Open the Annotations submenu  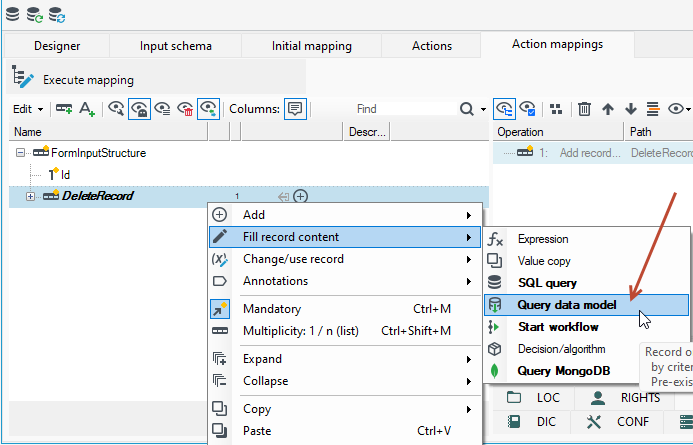(x=345, y=281)
